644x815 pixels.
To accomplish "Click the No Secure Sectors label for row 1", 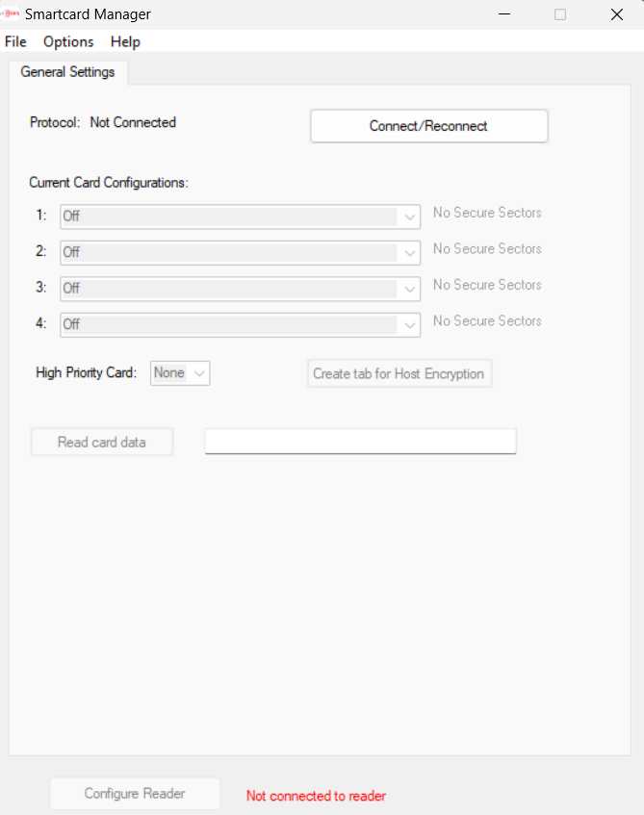I will click(486, 212).
